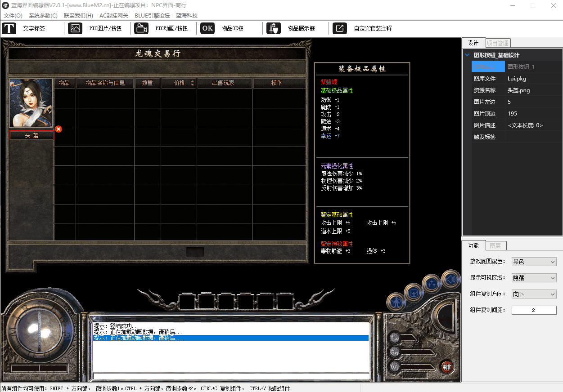Open the 系统参数(C) menu
The height and width of the screenshot is (392, 563).
[43, 16]
